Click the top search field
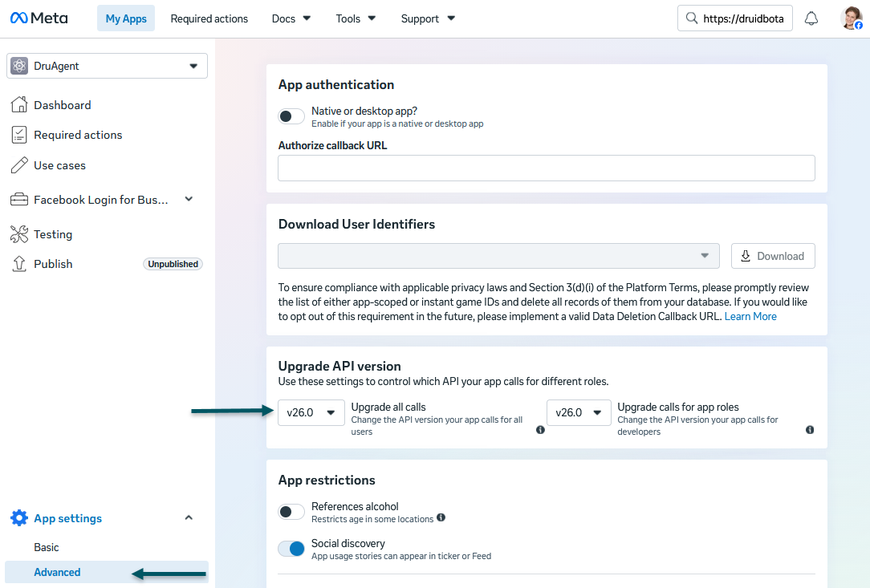 (735, 18)
